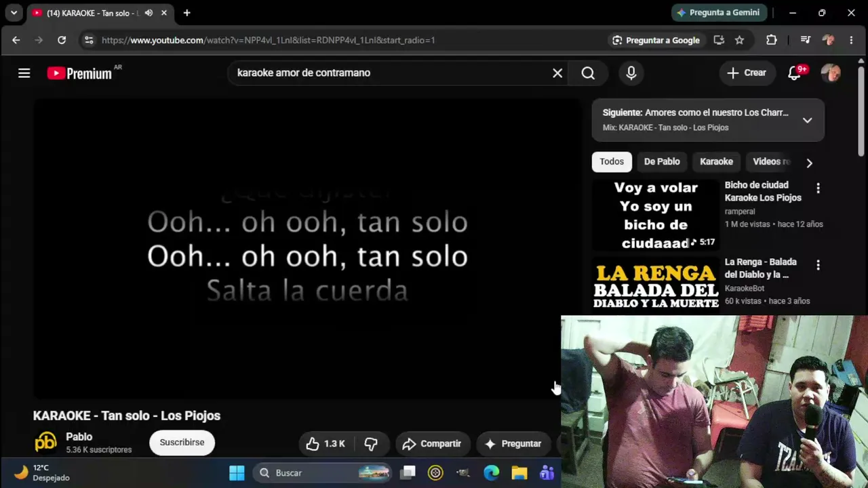Open La Renga - Balada del Diablo title
868x488 pixels.
click(761, 268)
